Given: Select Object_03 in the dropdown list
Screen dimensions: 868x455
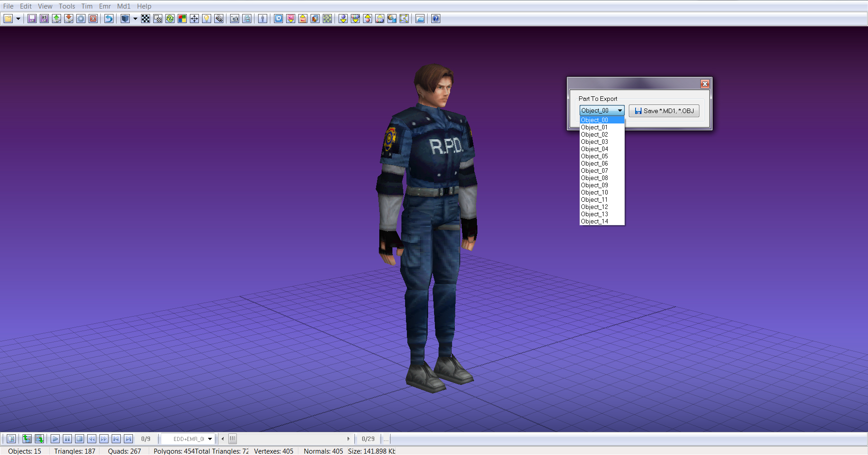Looking at the screenshot, I should (602, 142).
